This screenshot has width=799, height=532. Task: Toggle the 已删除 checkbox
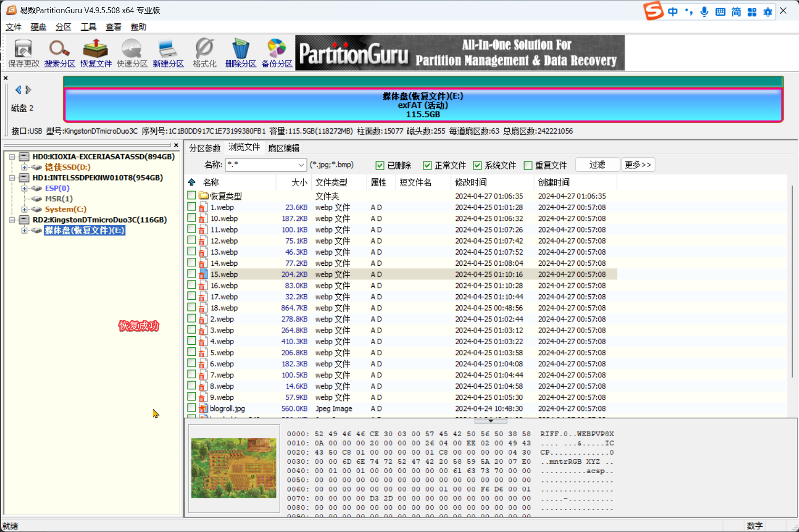click(380, 165)
